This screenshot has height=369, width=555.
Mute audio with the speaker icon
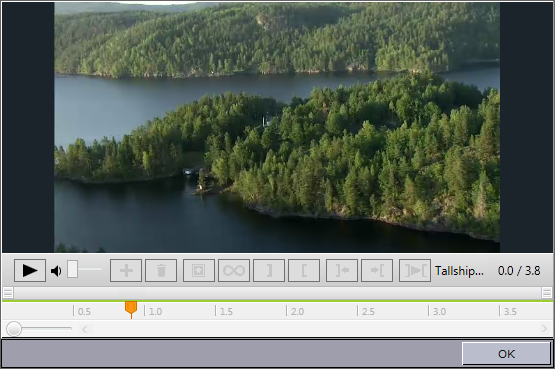[x=56, y=271]
